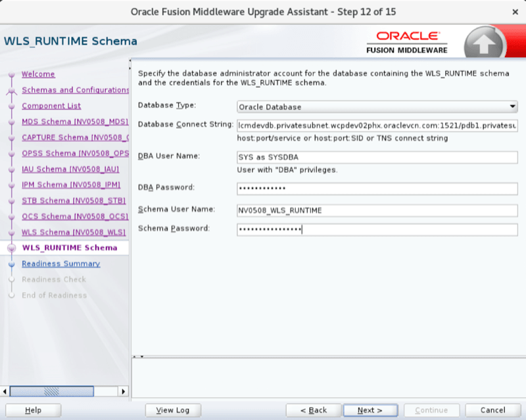Screen dimensions: 526x420
Task: Click the right arrow of navigation scrollbar
Action: 123,391
